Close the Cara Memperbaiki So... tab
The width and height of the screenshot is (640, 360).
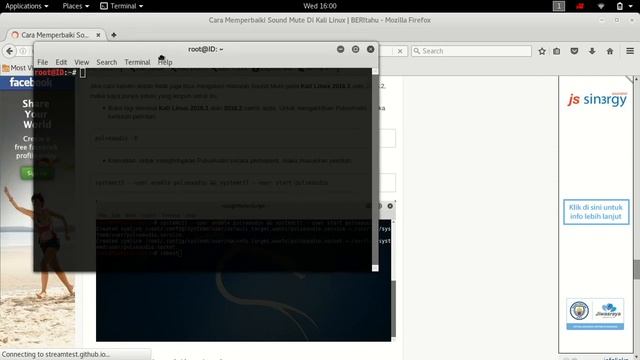[x=98, y=35]
